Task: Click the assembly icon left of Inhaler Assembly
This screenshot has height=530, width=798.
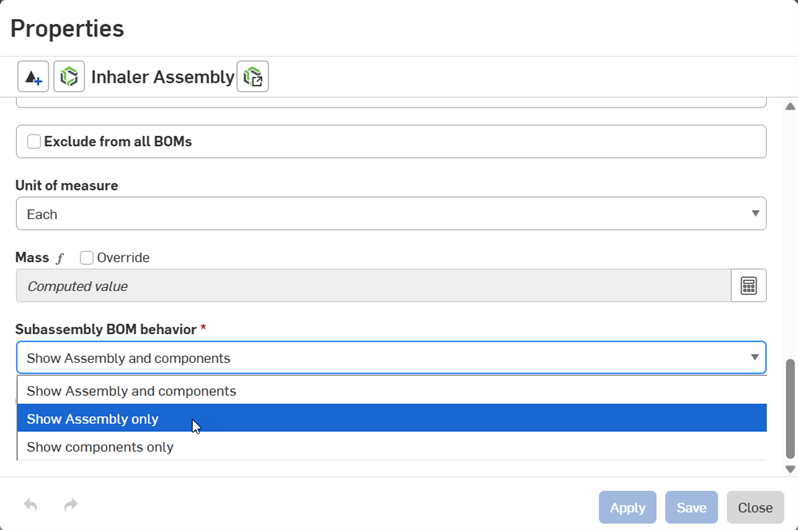Action: click(69, 77)
